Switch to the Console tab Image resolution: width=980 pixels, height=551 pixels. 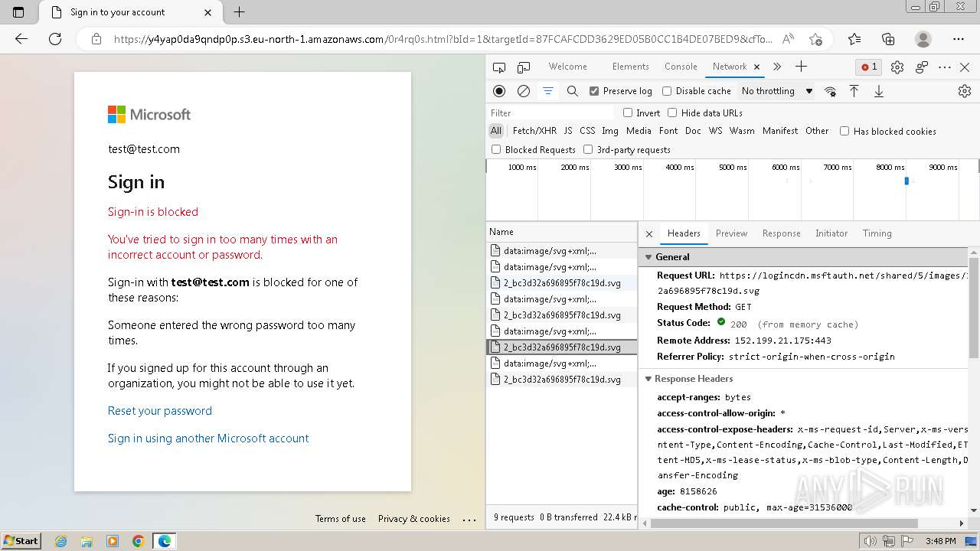[x=681, y=67]
